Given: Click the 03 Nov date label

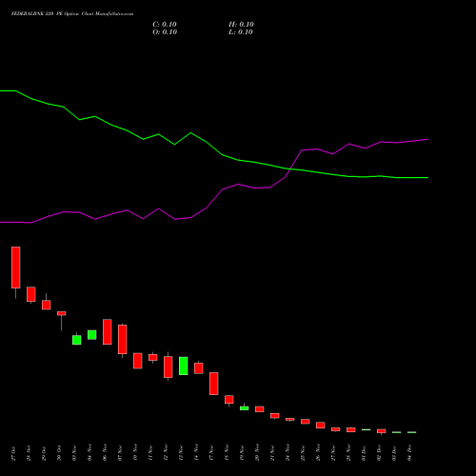Looking at the screenshot, I should pos(74,453).
